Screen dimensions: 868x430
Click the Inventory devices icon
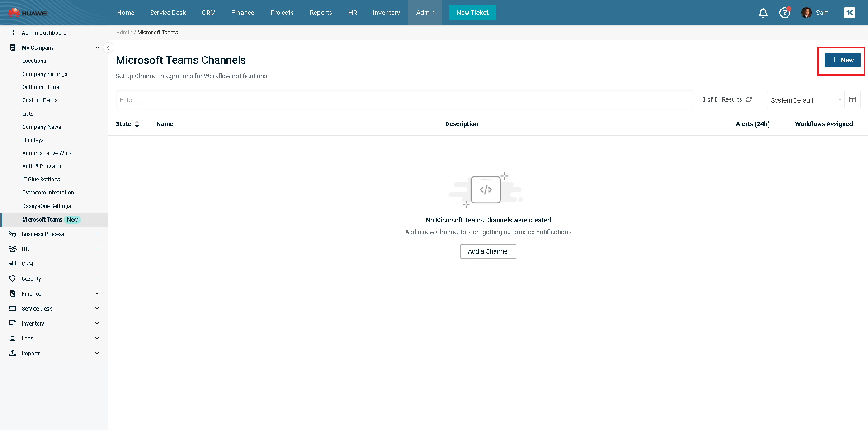[13, 323]
